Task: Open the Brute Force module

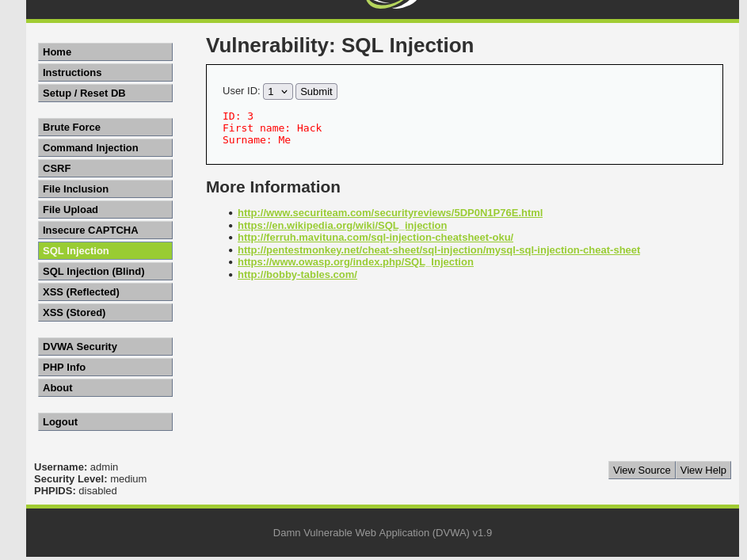Action: [x=105, y=128]
